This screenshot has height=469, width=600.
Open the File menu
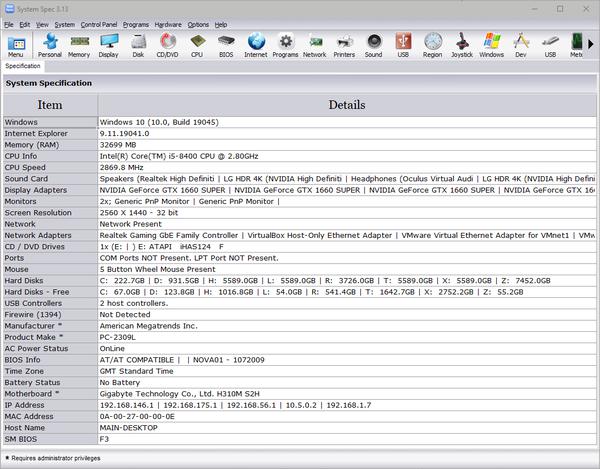(9, 24)
